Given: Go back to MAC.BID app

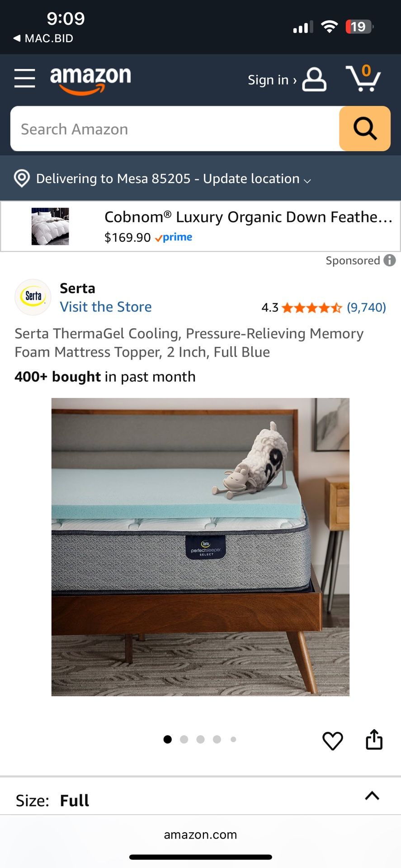Looking at the screenshot, I should tap(43, 38).
